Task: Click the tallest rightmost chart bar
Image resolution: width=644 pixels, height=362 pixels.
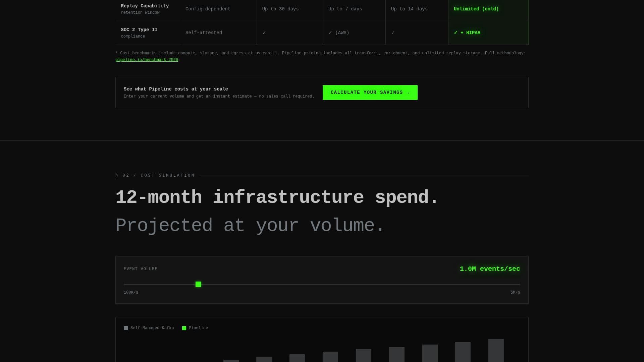Action: [x=496, y=350]
